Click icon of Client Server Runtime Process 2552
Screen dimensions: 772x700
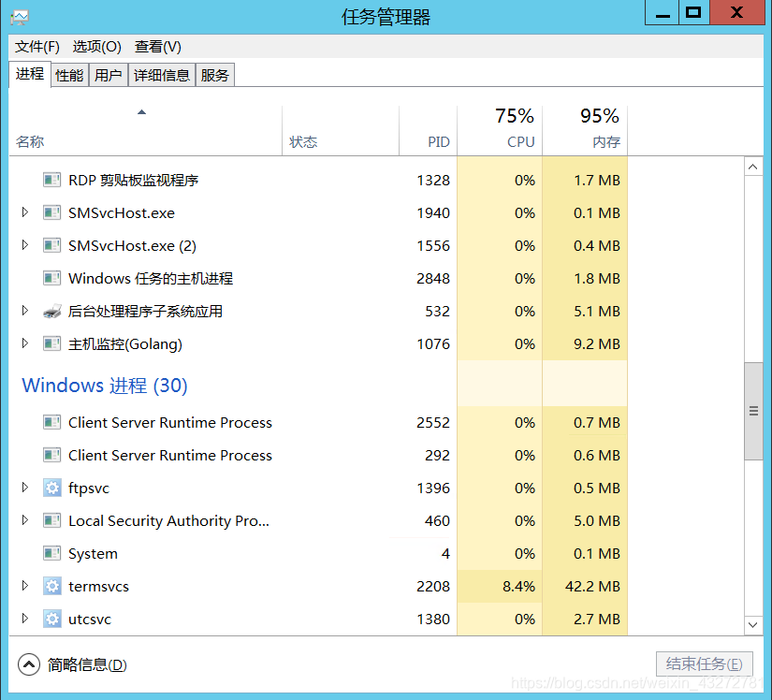(51, 422)
